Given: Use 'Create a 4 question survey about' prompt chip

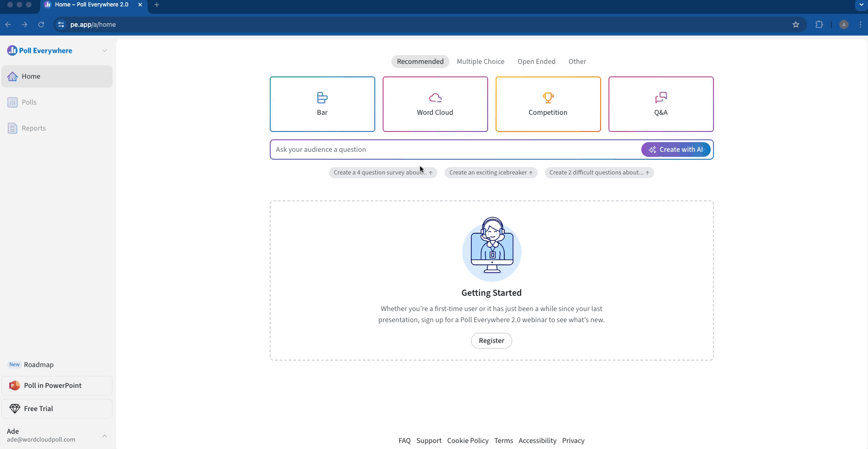Looking at the screenshot, I should tap(383, 173).
